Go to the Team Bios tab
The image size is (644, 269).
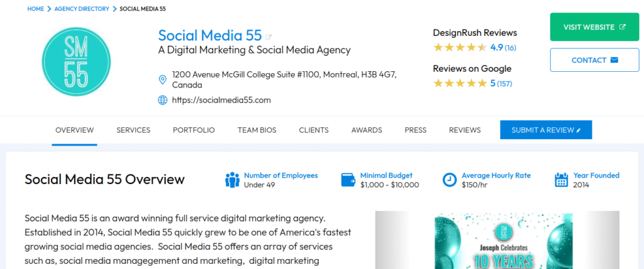coord(257,130)
